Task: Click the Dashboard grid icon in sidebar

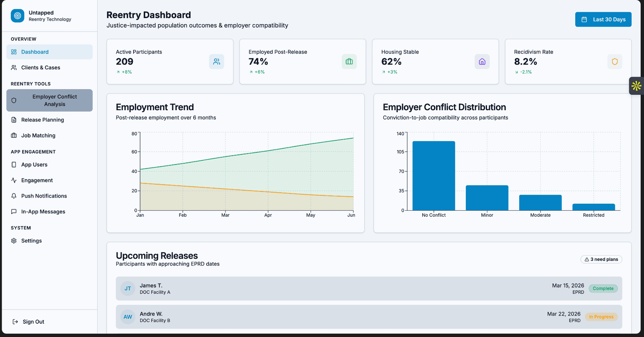Action: pyautogui.click(x=14, y=52)
